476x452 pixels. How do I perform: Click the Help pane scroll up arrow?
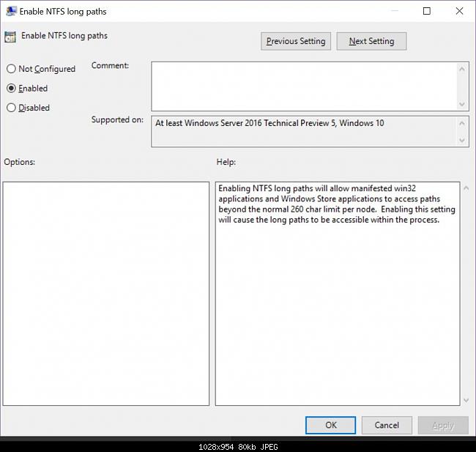[x=466, y=188]
